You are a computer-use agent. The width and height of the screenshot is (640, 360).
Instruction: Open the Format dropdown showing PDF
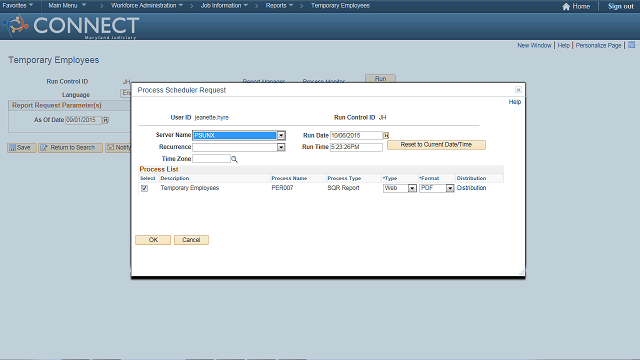pos(450,188)
